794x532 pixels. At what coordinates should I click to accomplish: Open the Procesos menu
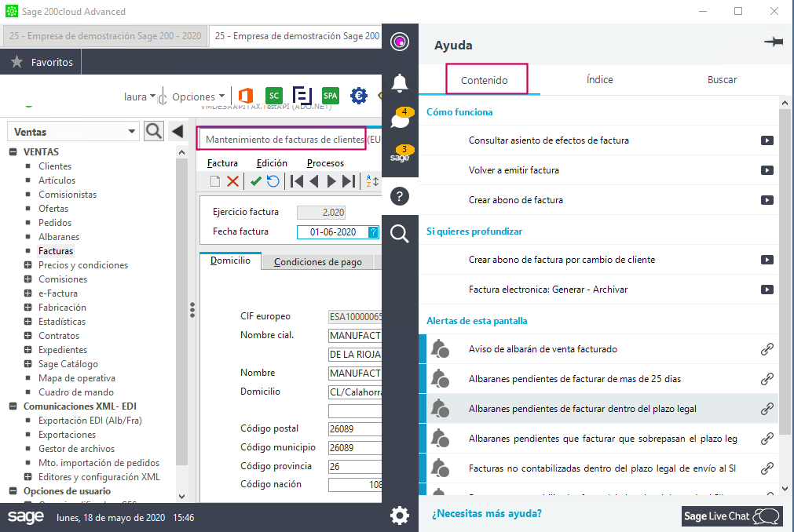click(325, 163)
